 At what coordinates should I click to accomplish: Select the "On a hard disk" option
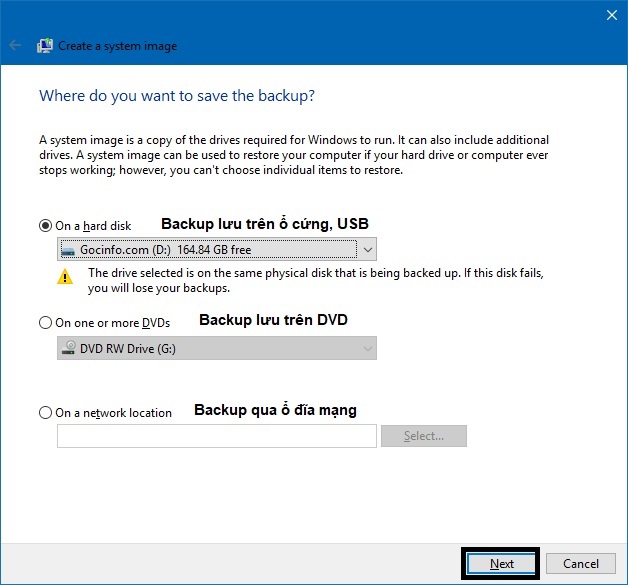point(45,226)
